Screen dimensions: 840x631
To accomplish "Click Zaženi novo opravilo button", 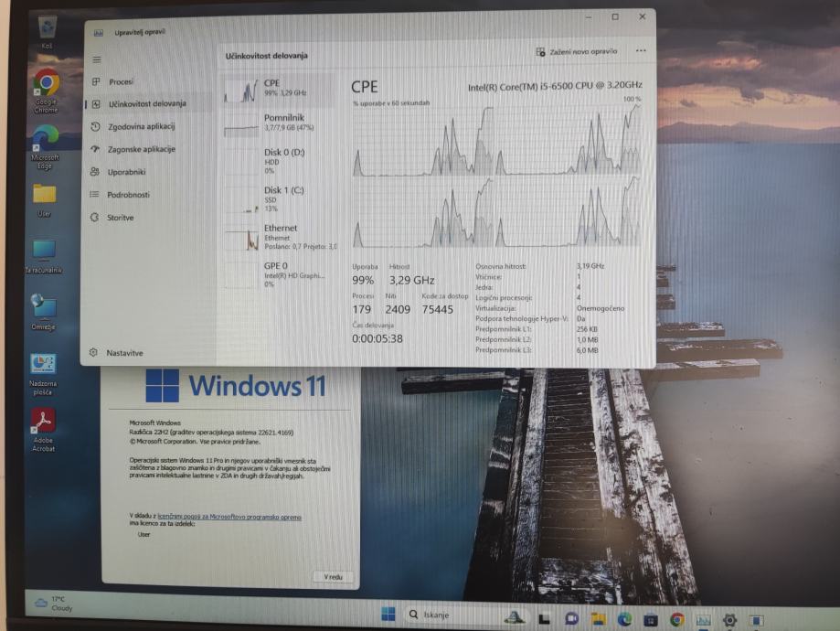I will point(577,52).
